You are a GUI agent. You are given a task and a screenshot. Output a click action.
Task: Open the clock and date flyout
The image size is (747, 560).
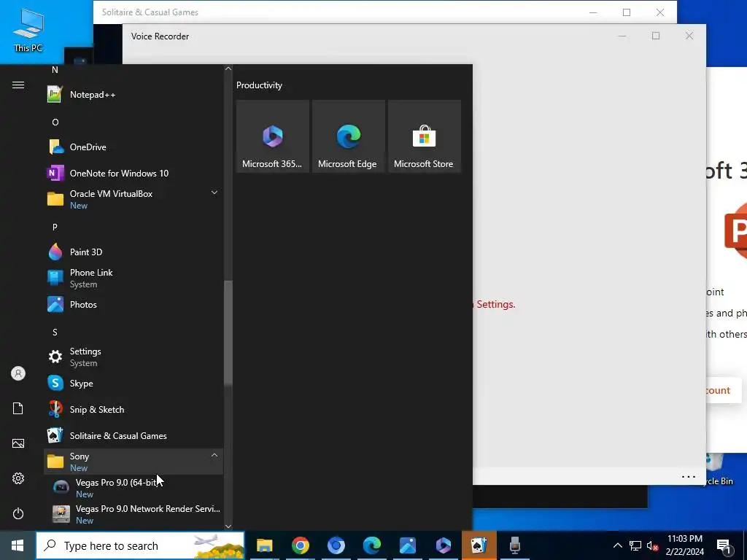pyautogui.click(x=684, y=545)
